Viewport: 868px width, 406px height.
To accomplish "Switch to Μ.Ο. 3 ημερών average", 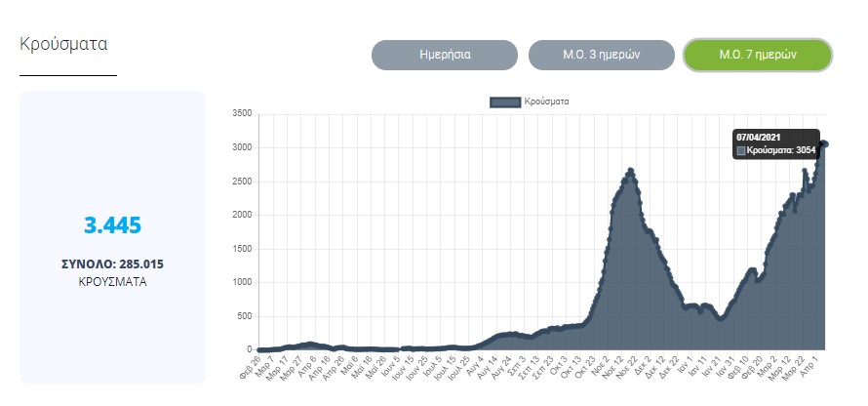I will point(601,56).
